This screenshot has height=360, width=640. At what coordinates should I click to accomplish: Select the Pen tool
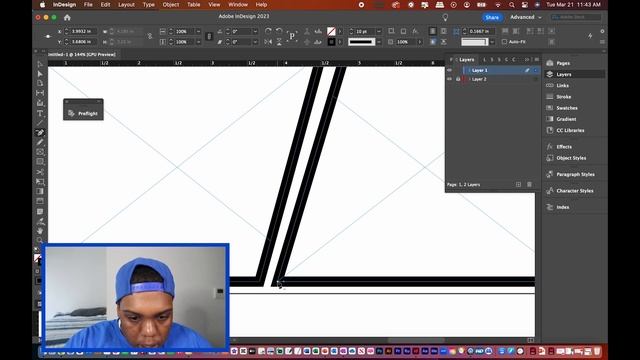[x=40, y=133]
